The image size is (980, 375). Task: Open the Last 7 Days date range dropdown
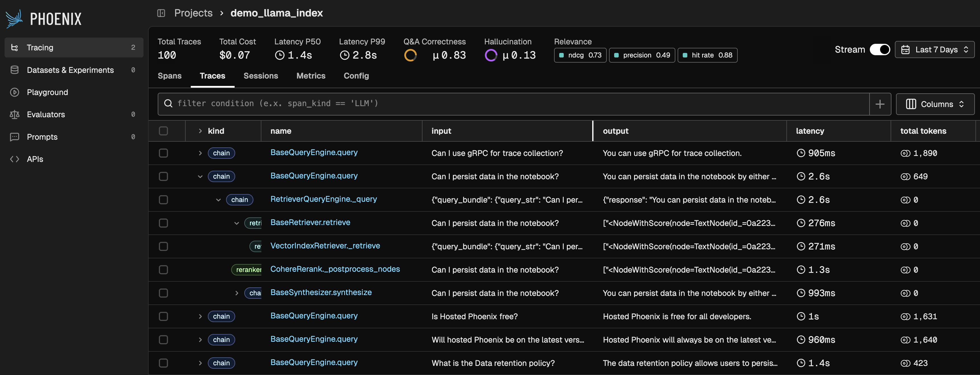click(x=935, y=49)
